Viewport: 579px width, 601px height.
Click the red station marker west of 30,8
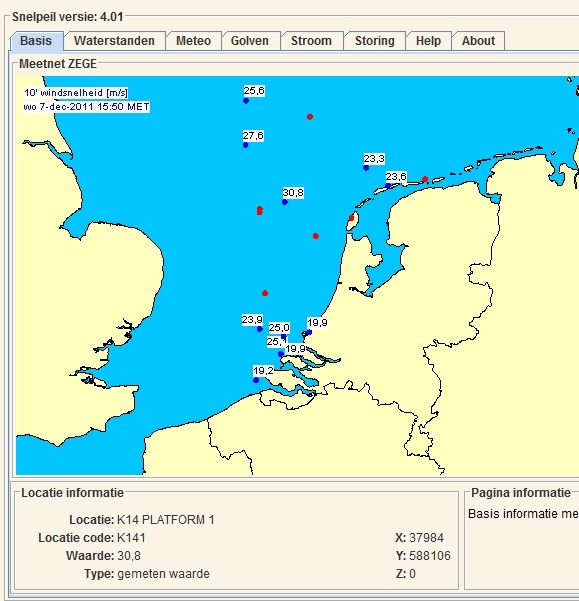click(x=260, y=210)
